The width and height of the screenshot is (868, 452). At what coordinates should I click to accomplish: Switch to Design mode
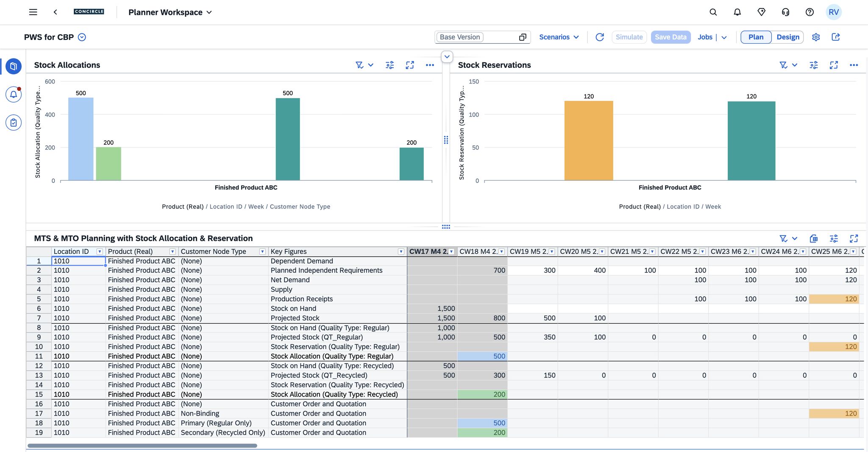787,37
